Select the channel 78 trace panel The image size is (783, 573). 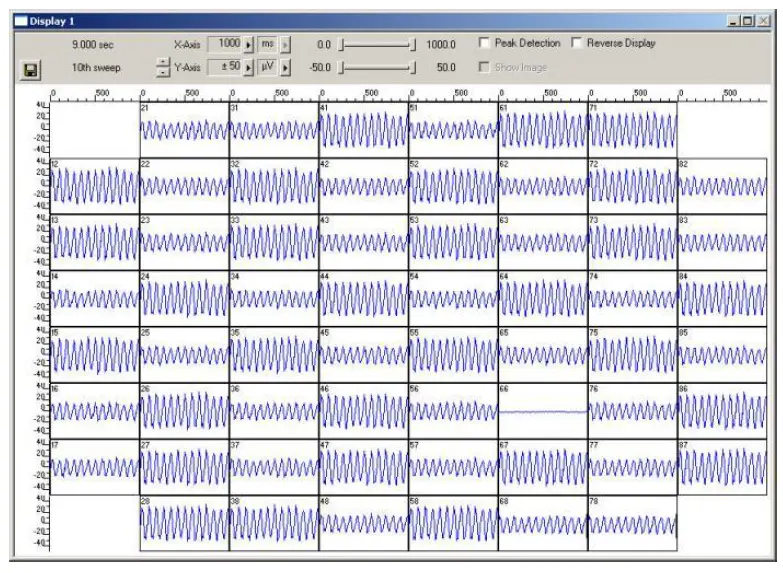(x=632, y=524)
